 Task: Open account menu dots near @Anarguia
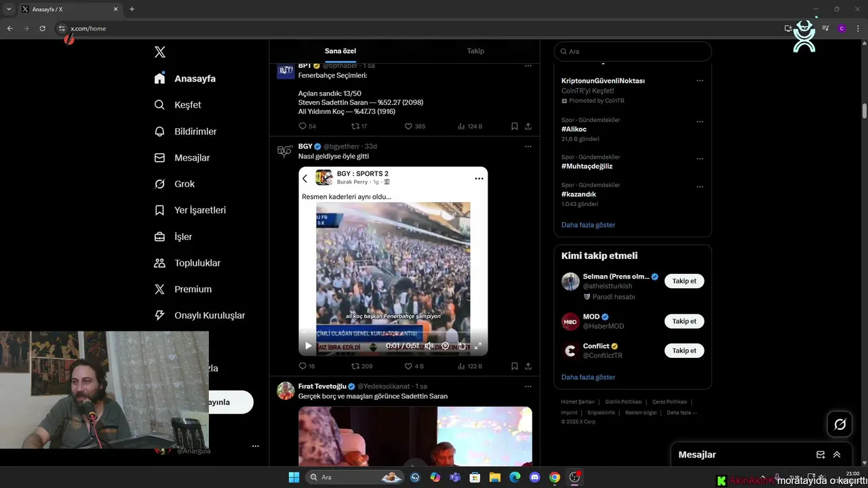point(256,446)
